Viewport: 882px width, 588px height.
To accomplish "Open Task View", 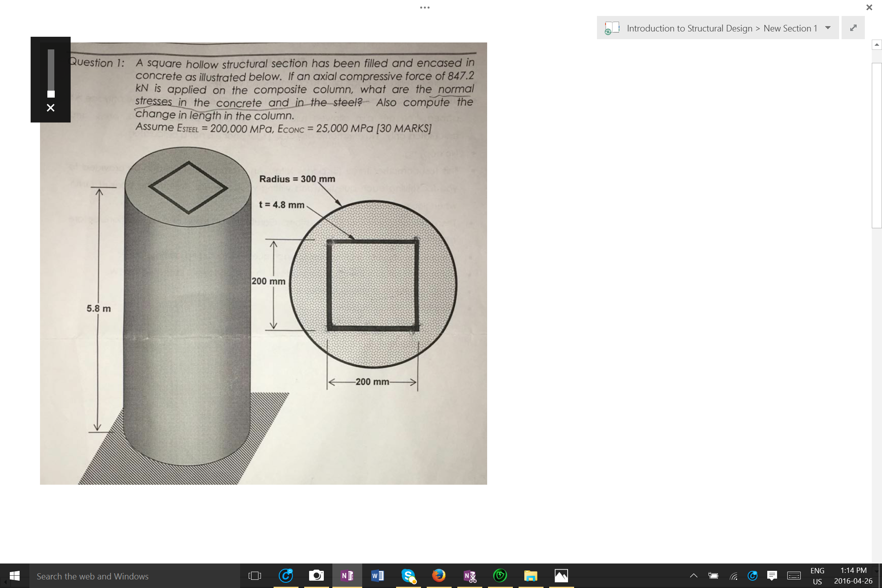I will tap(254, 576).
